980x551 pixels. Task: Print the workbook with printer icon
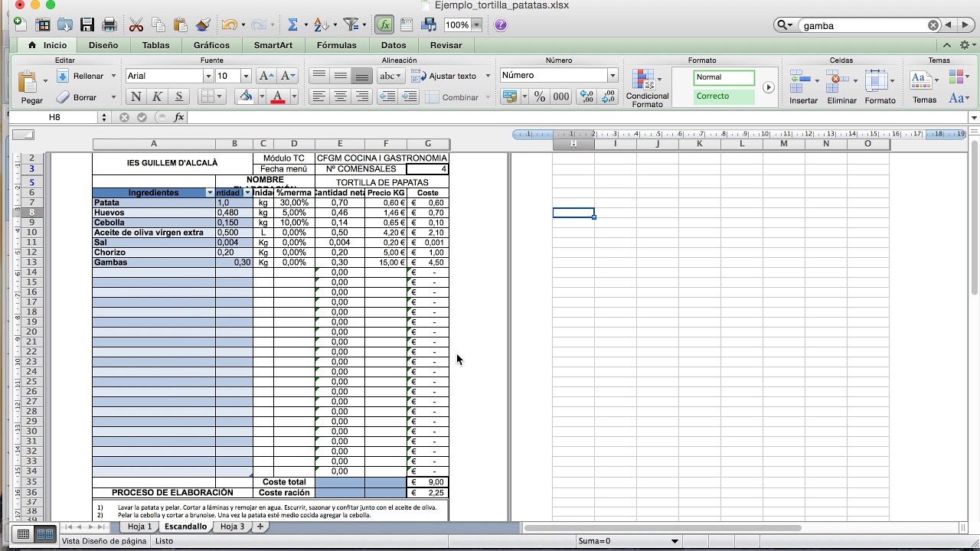coord(109,24)
